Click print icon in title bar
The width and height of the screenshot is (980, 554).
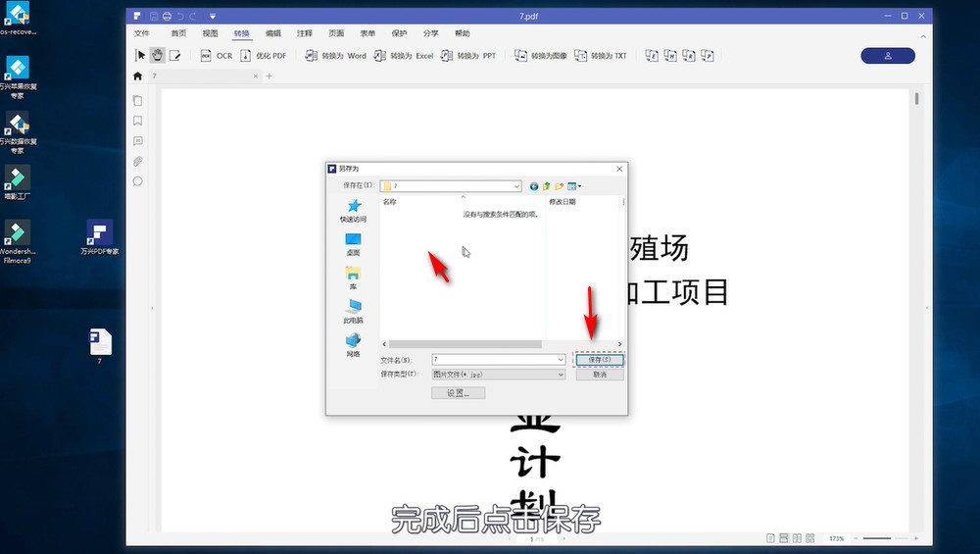[167, 17]
